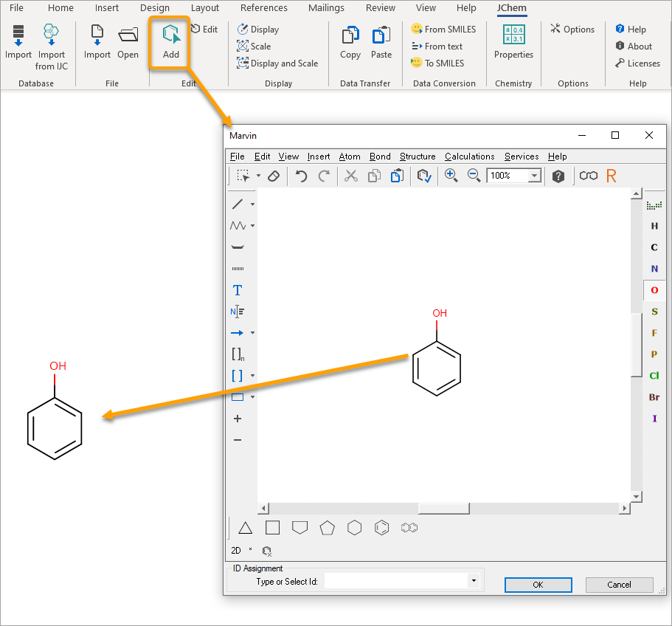Screen dimensions: 672x626
Task: Open the Type or Select Id dropdown
Action: coord(473,581)
